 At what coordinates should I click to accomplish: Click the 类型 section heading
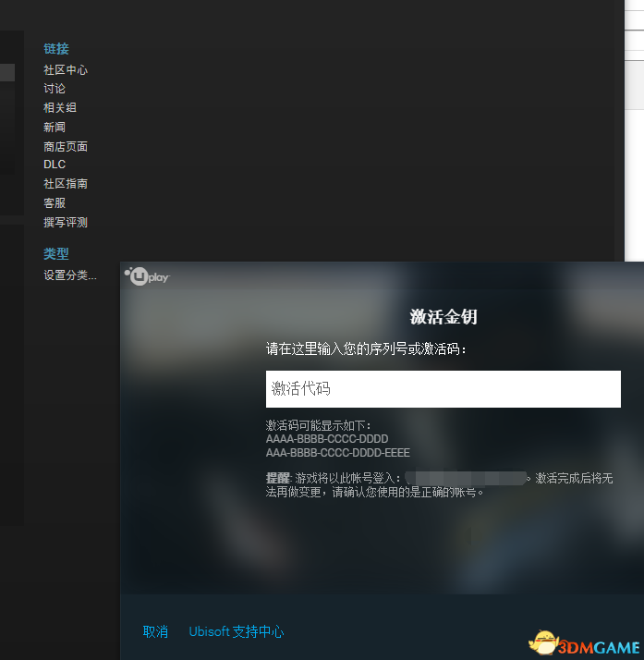tap(56, 254)
